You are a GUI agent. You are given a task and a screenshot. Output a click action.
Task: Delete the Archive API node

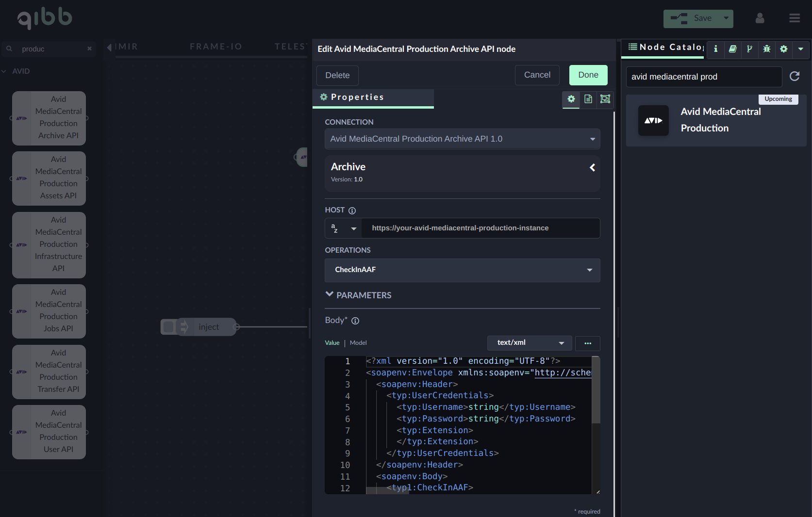[x=337, y=76]
